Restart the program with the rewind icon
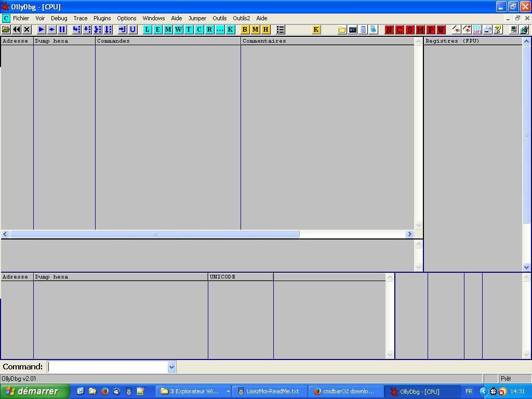The width and height of the screenshot is (532, 399). [x=16, y=30]
